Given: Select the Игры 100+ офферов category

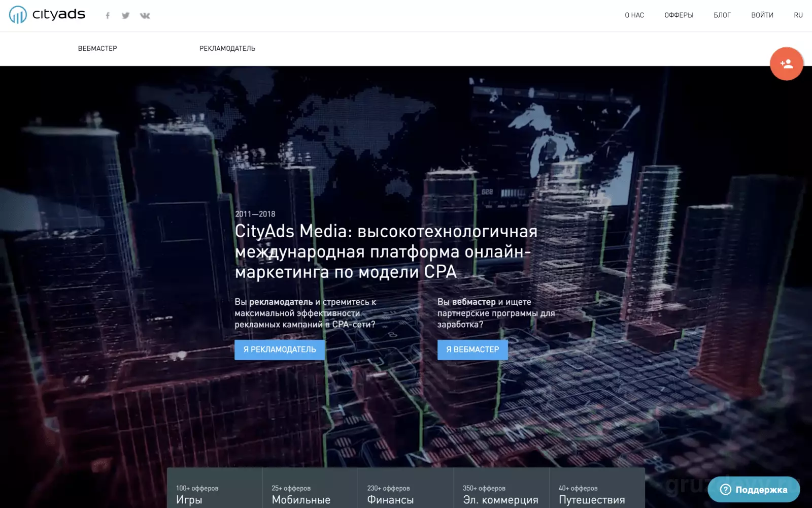Looking at the screenshot, I should click(x=215, y=488).
